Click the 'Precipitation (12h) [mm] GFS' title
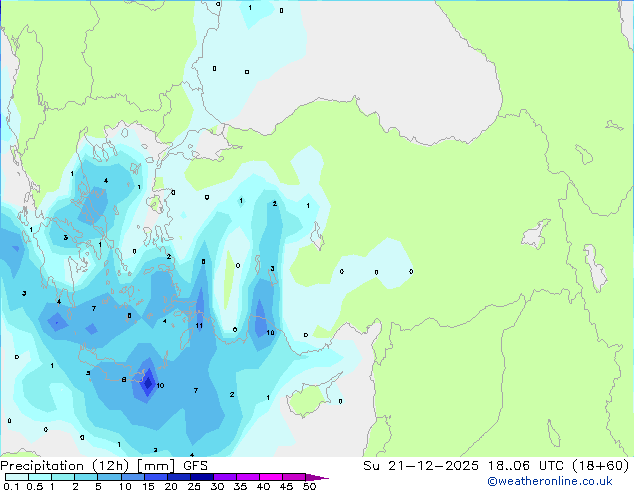This screenshot has width=634, height=490. point(104,466)
